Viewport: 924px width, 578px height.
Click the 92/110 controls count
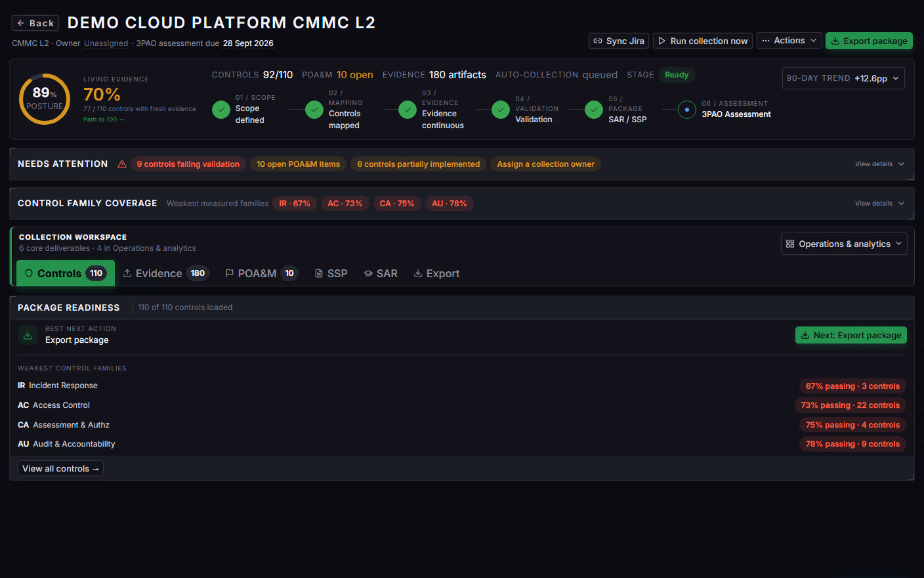click(278, 75)
